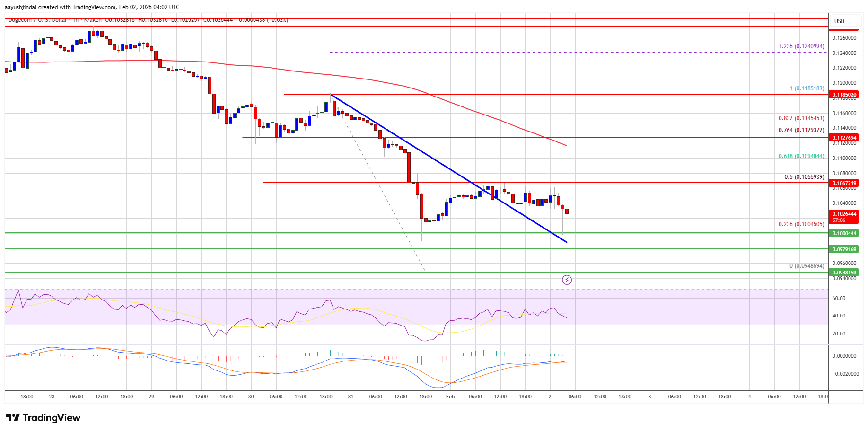
Task: Click the red 0.1067219 price tag
Action: [844, 183]
